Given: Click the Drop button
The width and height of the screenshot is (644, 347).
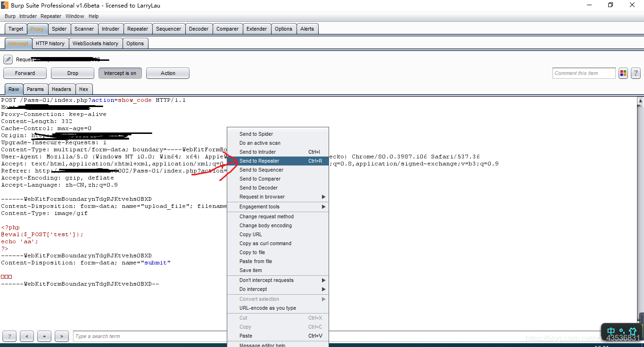Looking at the screenshot, I should [73, 73].
